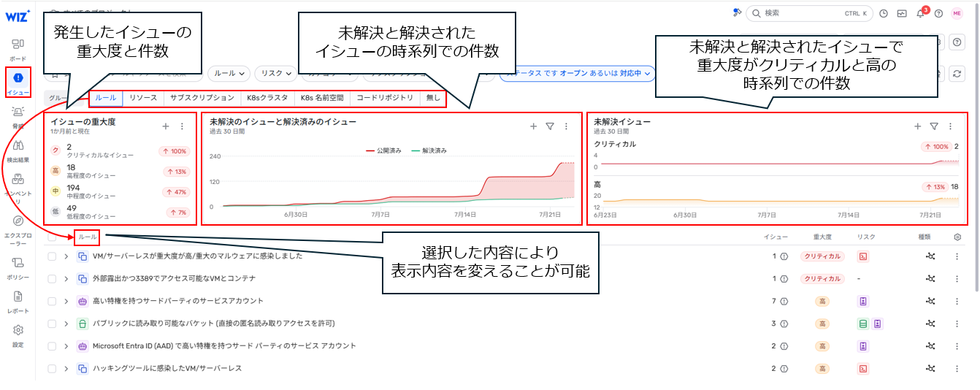The height and width of the screenshot is (390, 980).
Task: Open the ME user avatar menu
Action: pyautogui.click(x=957, y=13)
